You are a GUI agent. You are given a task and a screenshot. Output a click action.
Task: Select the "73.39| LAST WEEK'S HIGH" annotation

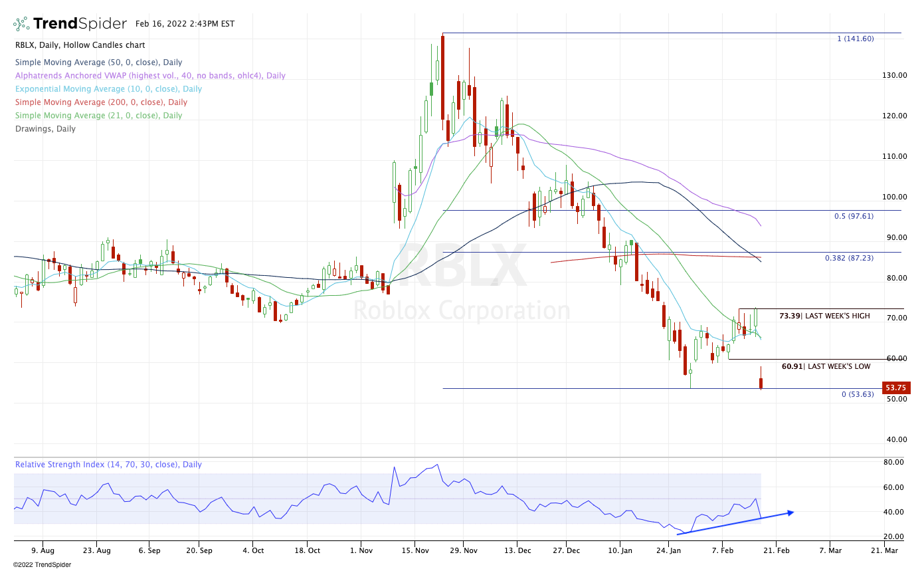click(x=824, y=315)
